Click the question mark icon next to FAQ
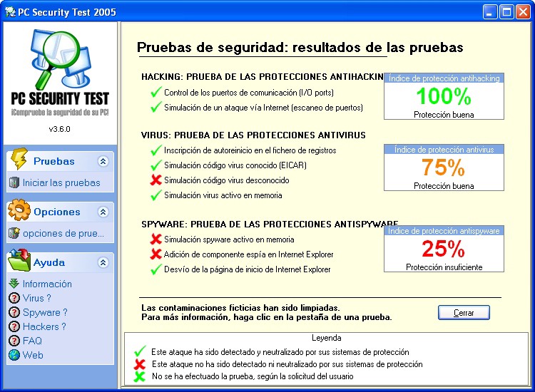This screenshot has width=535, height=392. click(x=14, y=341)
